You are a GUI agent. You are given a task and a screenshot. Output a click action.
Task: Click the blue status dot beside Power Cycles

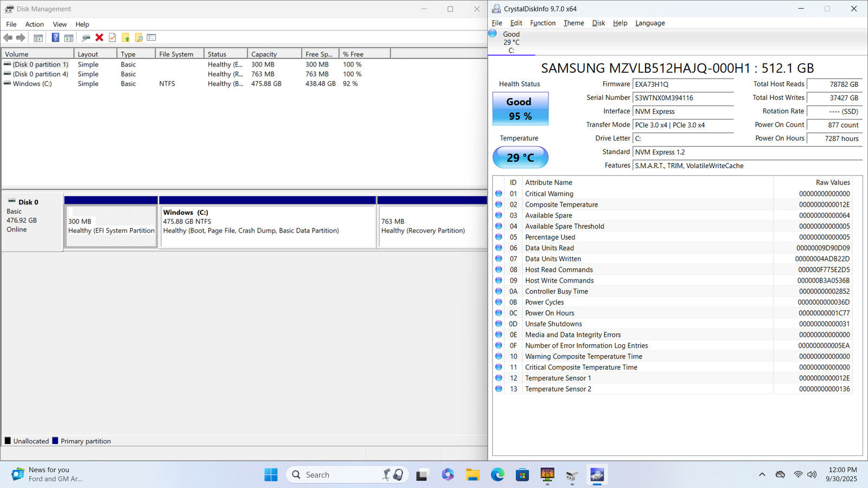coord(499,302)
